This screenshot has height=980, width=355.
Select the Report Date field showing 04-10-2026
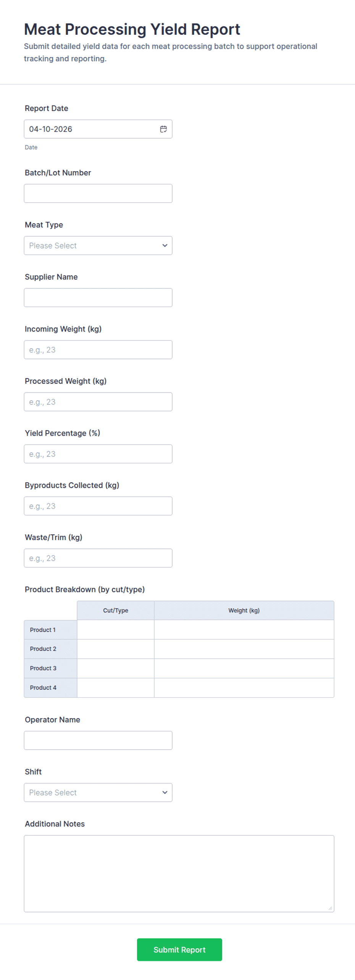click(x=88, y=129)
